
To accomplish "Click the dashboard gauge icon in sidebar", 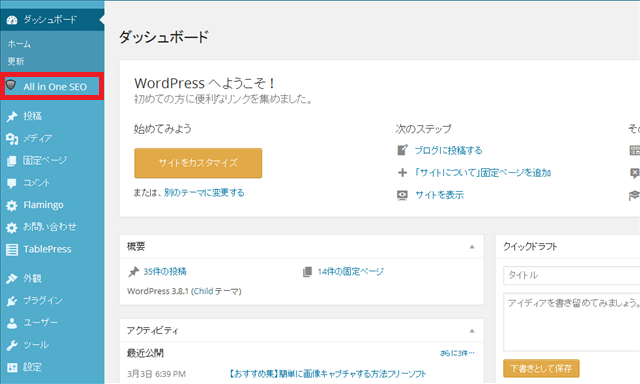I will pos(12,20).
